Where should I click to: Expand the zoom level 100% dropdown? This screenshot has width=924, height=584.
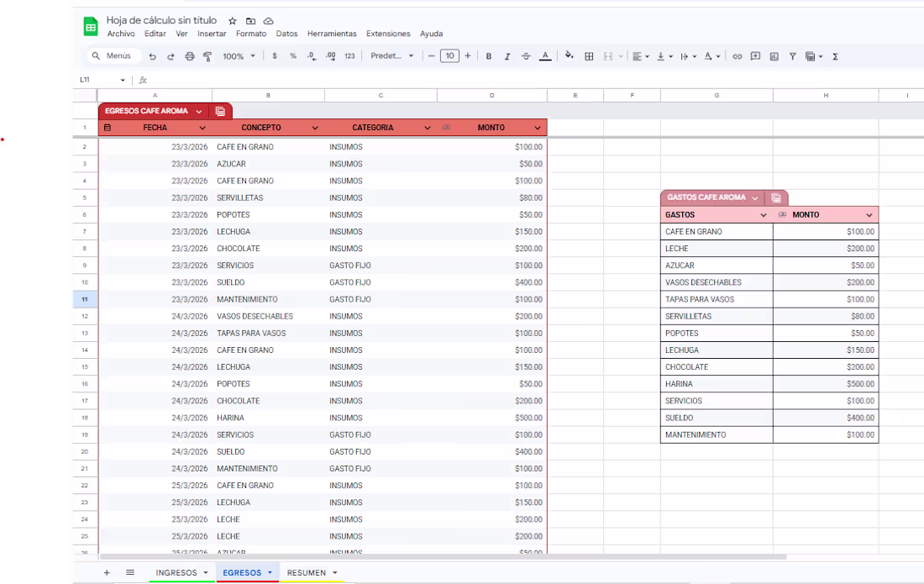coord(239,55)
